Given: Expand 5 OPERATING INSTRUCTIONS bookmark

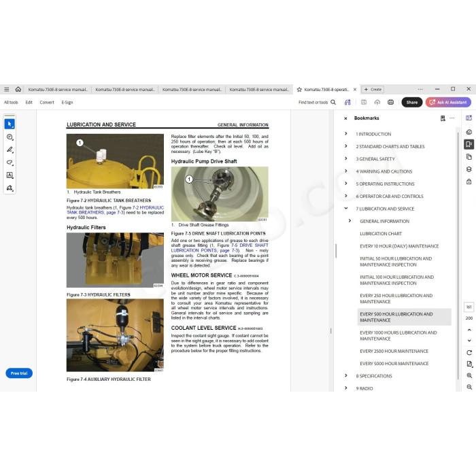Looking at the screenshot, I should pyautogui.click(x=345, y=184).
